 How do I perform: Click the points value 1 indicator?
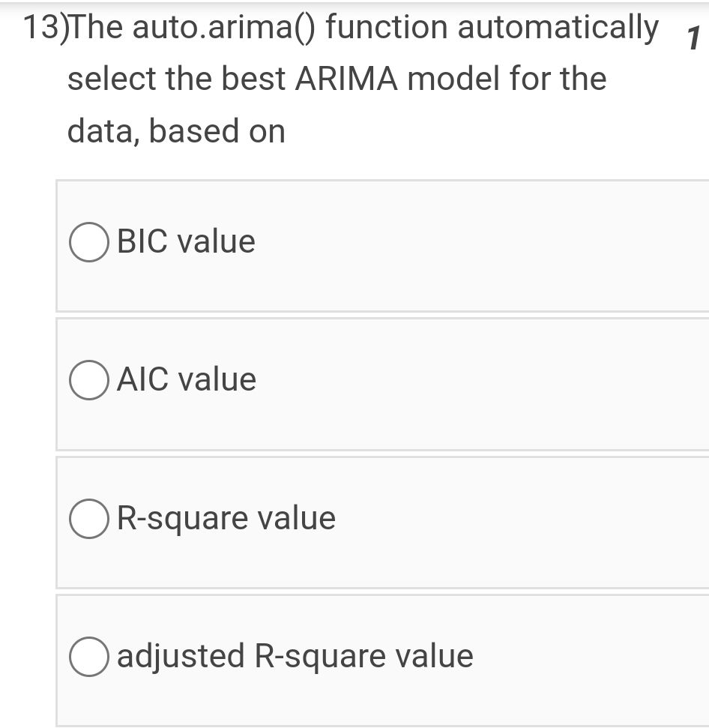click(693, 34)
